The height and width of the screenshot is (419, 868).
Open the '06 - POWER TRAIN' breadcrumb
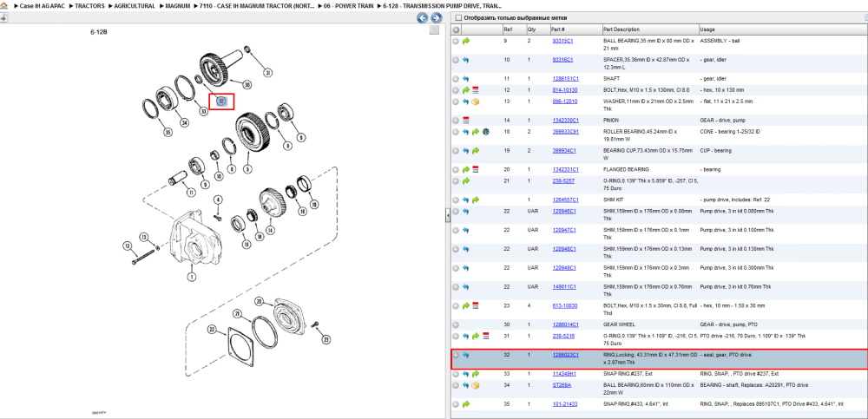coord(349,5)
